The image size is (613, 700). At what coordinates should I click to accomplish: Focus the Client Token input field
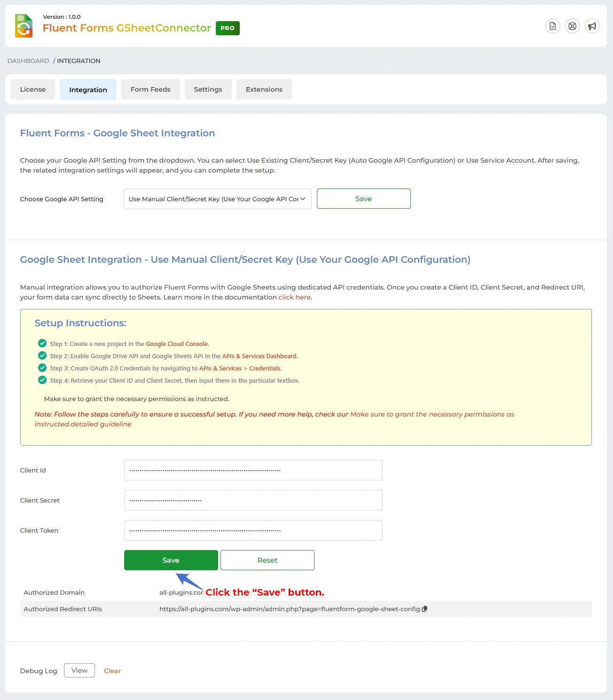coord(253,530)
